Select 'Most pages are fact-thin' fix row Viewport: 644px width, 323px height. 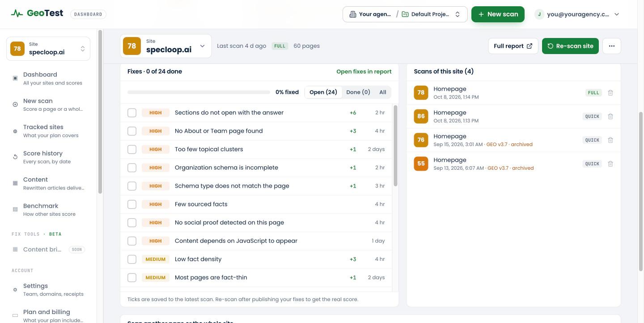pyautogui.click(x=256, y=277)
